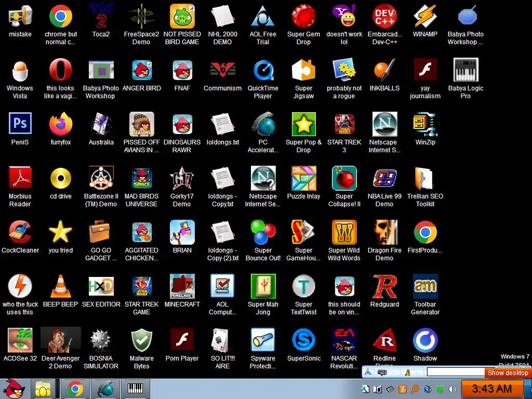
Task: Open the Toca2 desktop icon
Action: (x=101, y=16)
